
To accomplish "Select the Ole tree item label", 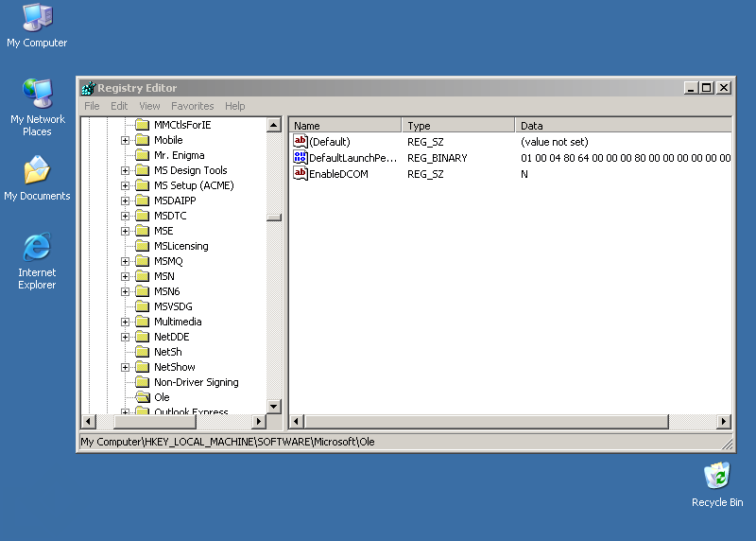I will pyautogui.click(x=162, y=397).
